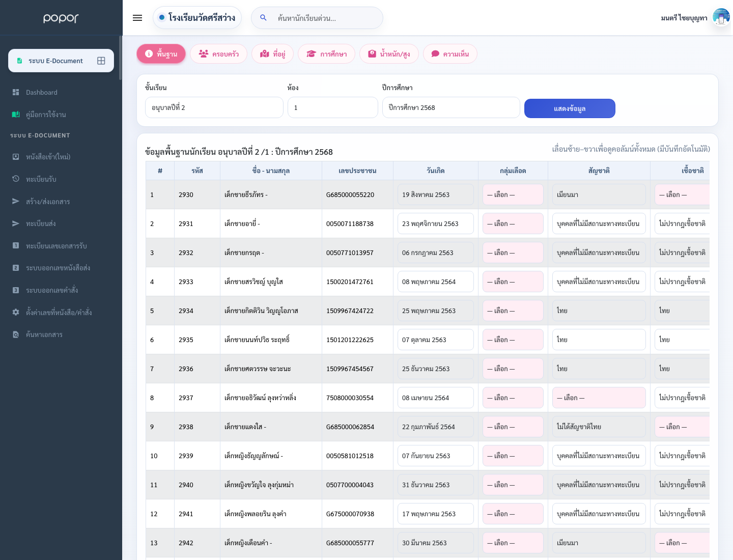Open the น้ำหนัก/สูง tab
733x560 pixels.
(389, 54)
